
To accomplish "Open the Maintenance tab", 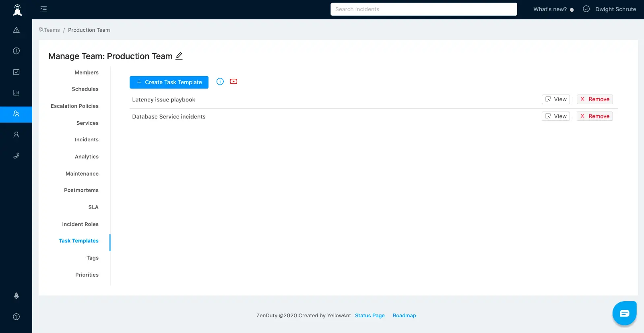I will pyautogui.click(x=82, y=174).
